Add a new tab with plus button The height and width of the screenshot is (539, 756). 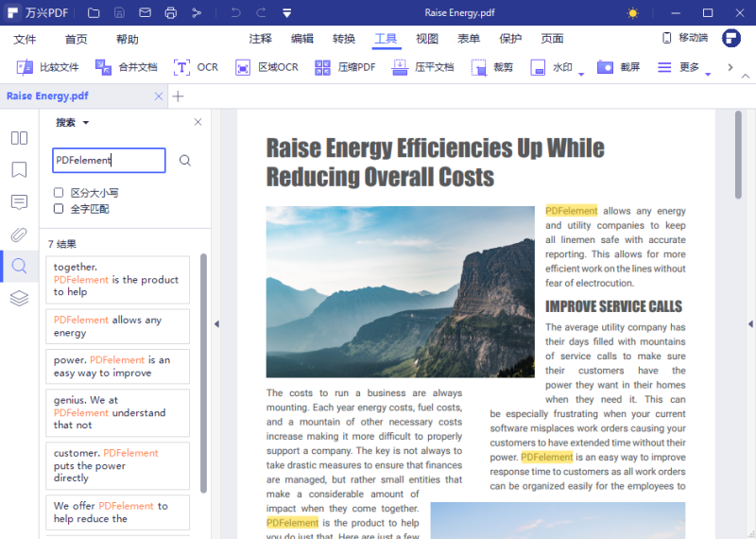click(178, 96)
